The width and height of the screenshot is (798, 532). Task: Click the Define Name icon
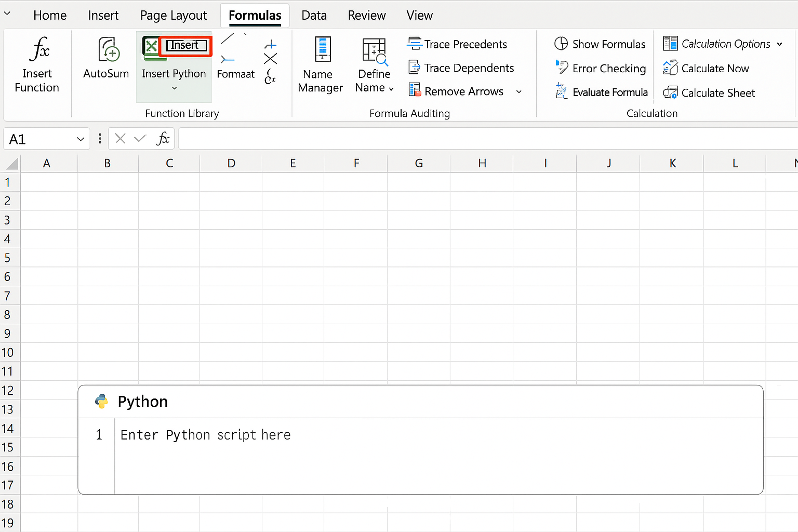coord(375,51)
